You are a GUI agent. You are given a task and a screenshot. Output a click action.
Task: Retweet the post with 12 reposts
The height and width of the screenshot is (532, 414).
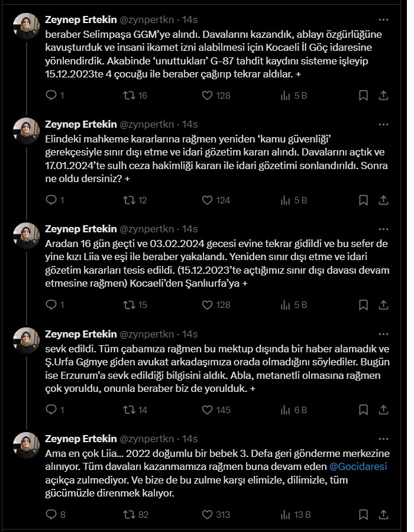click(x=129, y=200)
